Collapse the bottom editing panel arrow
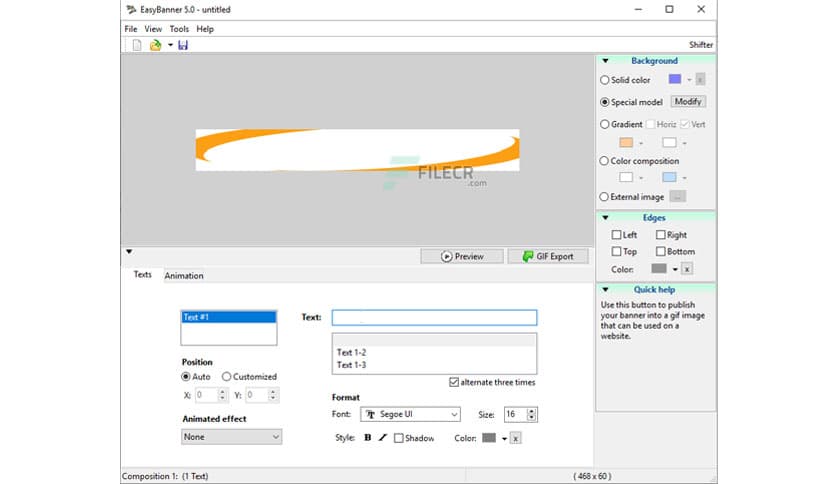The height and width of the screenshot is (484, 836). [x=129, y=252]
